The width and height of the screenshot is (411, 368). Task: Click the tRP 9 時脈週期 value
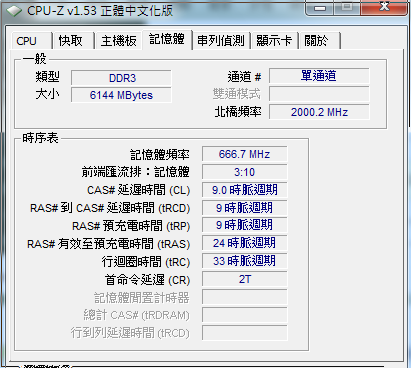coord(244,225)
